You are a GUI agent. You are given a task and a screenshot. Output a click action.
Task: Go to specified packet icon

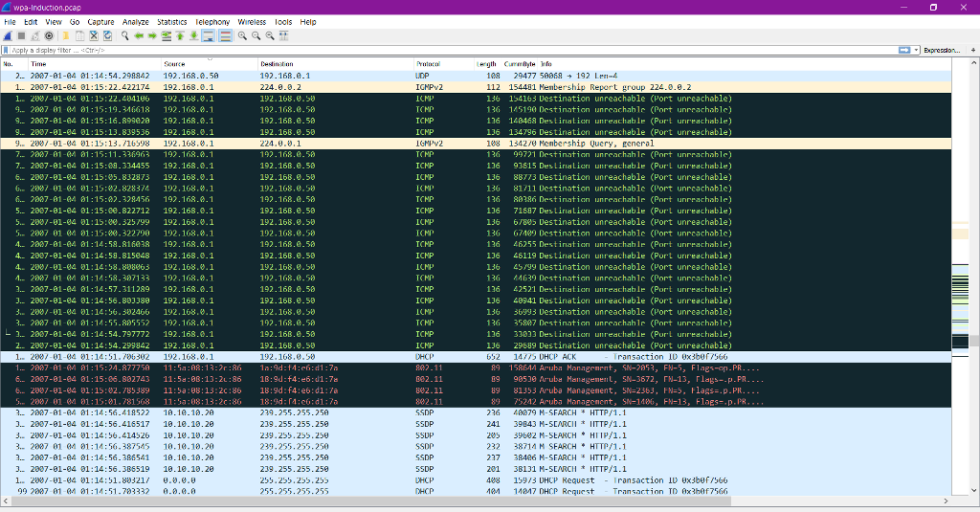click(167, 36)
